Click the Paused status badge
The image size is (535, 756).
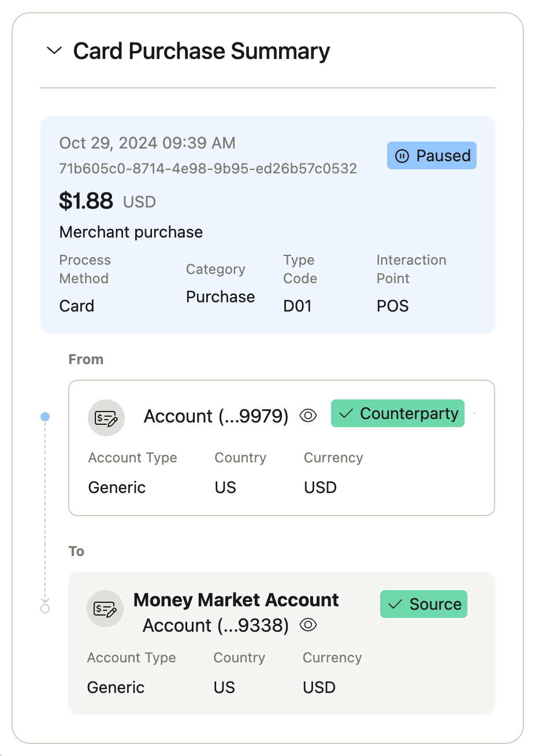pos(432,155)
